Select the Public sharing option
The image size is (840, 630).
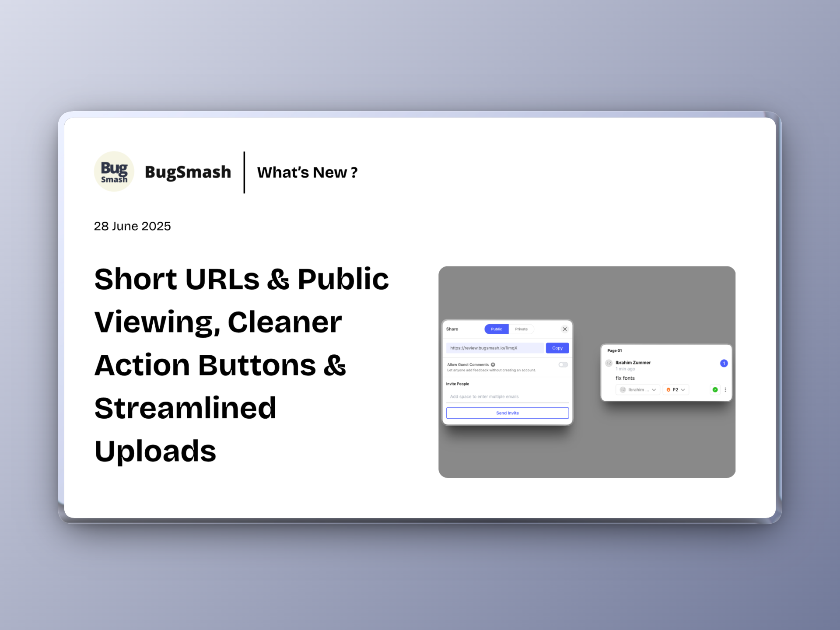tap(496, 329)
